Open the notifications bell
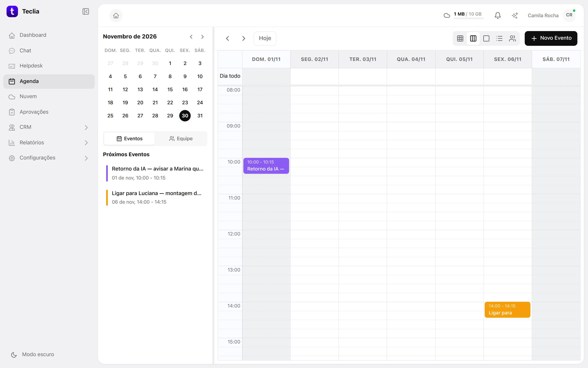The image size is (588, 368). point(497,16)
